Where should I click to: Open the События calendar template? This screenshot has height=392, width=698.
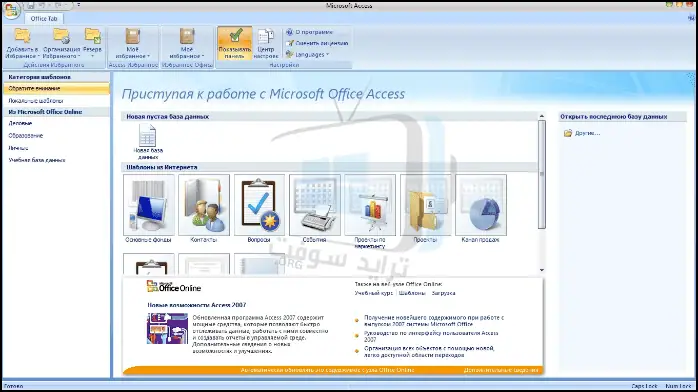[x=315, y=205]
